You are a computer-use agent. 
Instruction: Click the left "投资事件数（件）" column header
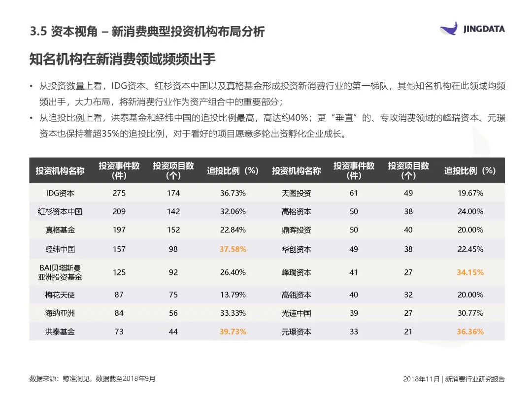[119, 170]
